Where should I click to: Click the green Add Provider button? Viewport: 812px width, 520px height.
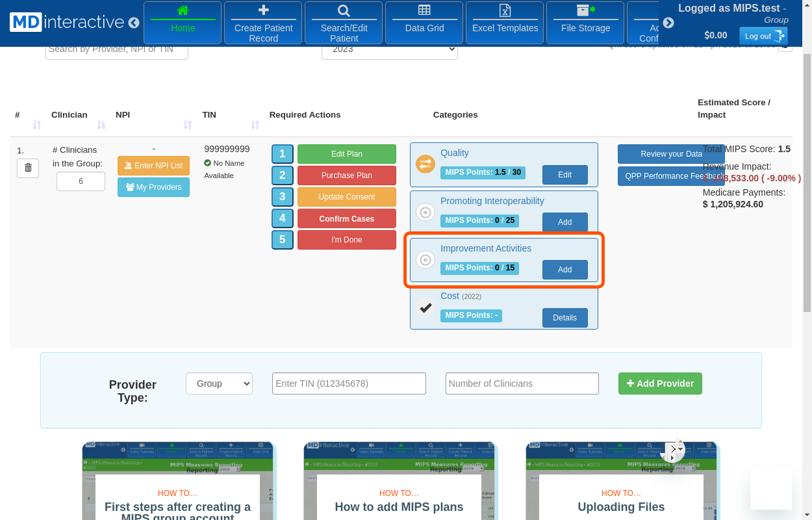coord(660,383)
